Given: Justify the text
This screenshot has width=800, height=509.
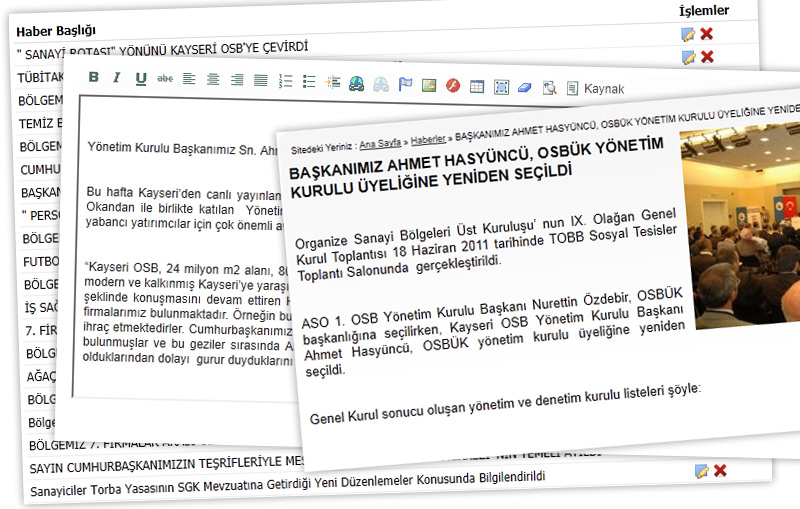Looking at the screenshot, I should 261,81.
